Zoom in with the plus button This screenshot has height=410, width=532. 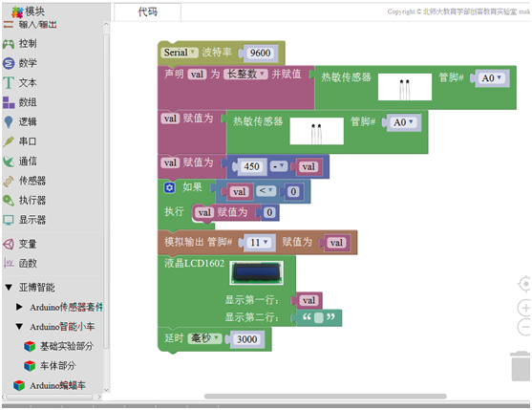click(x=524, y=308)
